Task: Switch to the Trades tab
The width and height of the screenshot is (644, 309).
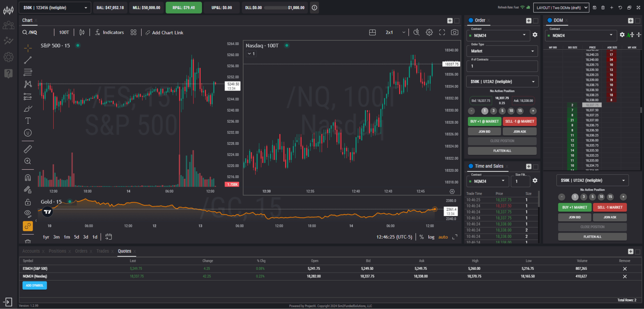Action: tap(102, 251)
